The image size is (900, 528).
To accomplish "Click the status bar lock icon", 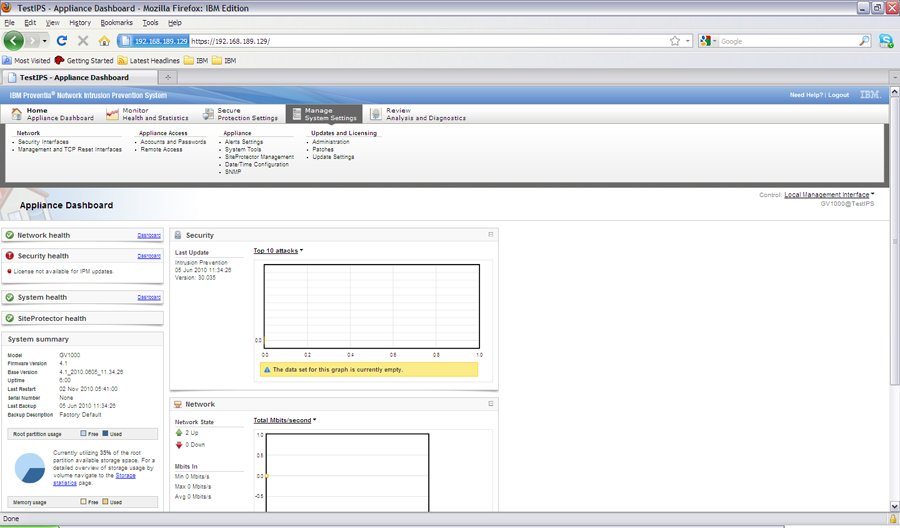I will (x=893, y=519).
